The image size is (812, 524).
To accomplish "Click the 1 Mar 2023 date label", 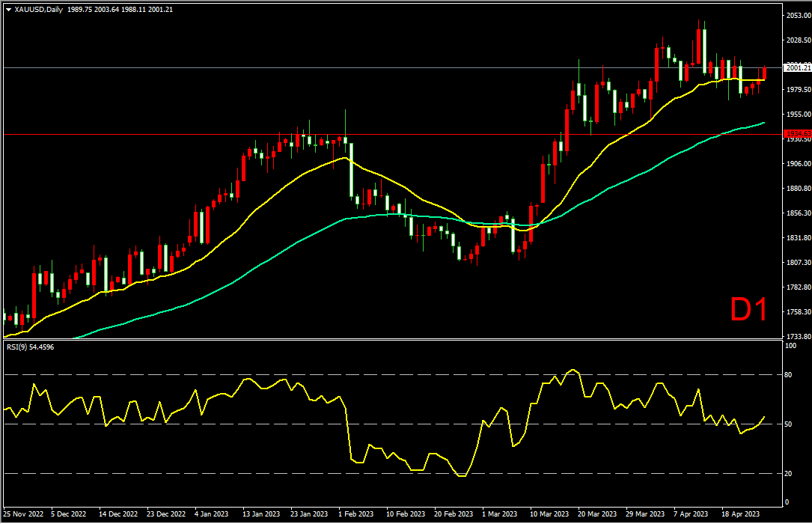I will tap(499, 514).
